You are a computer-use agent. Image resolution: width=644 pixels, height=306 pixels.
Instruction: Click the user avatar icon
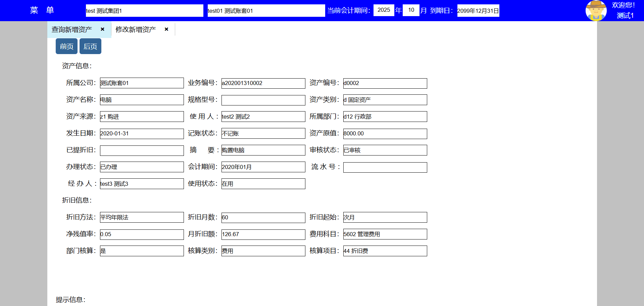pos(596,10)
